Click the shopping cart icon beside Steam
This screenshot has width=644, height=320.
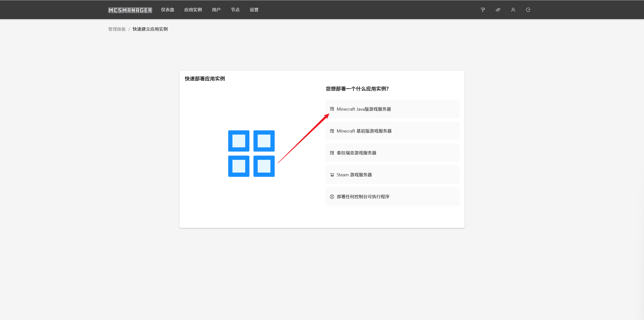(x=332, y=175)
